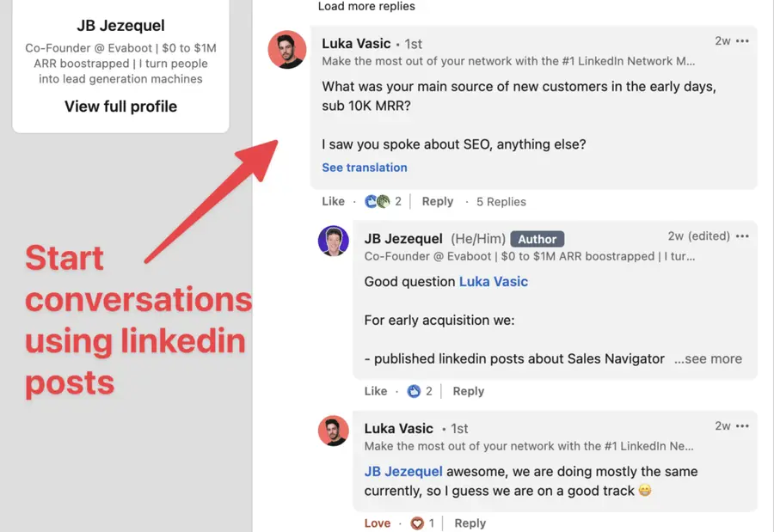Click the Author badge on JB's reply
This screenshot has height=532, width=774.
click(x=537, y=239)
